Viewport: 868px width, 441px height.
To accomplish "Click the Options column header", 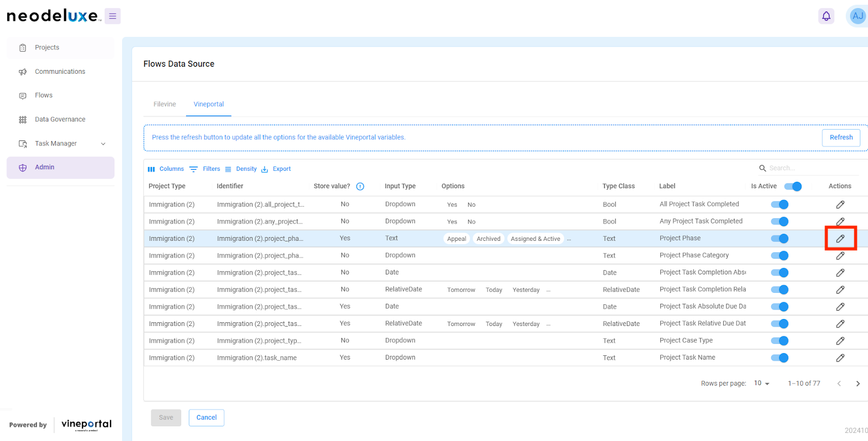I will pos(453,186).
